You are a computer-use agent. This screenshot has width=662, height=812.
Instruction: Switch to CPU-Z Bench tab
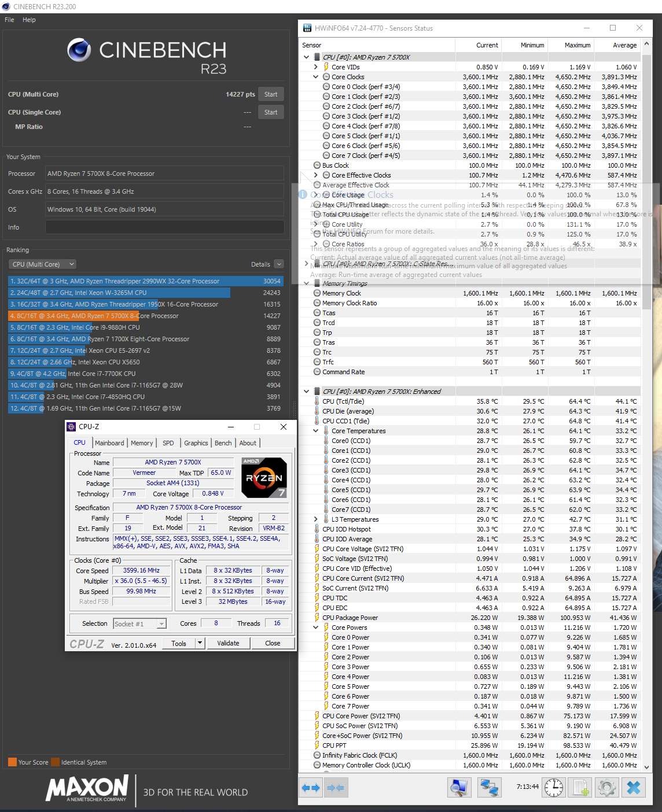click(223, 443)
